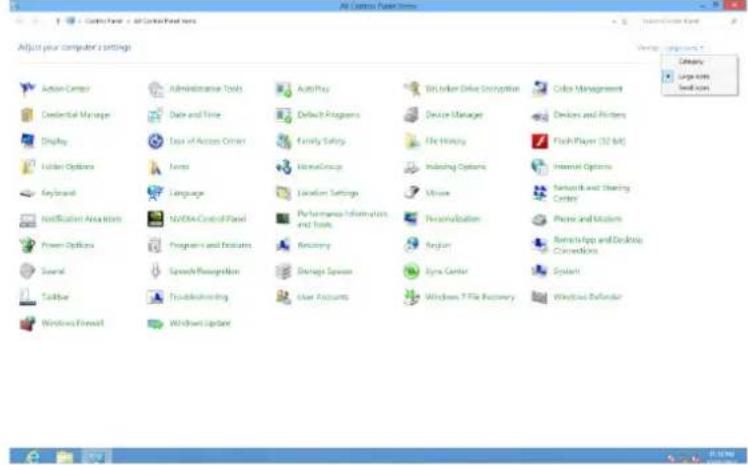The height and width of the screenshot is (465, 748).
Task: Click the All Control Panel Items breadcrumb
Action: pos(165,21)
